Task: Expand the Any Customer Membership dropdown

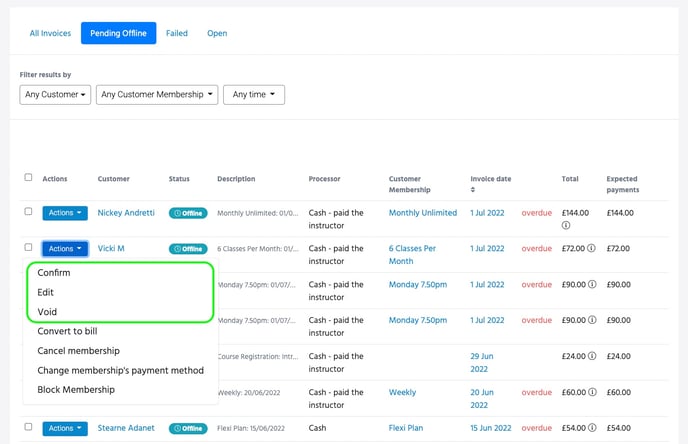Action: point(156,95)
